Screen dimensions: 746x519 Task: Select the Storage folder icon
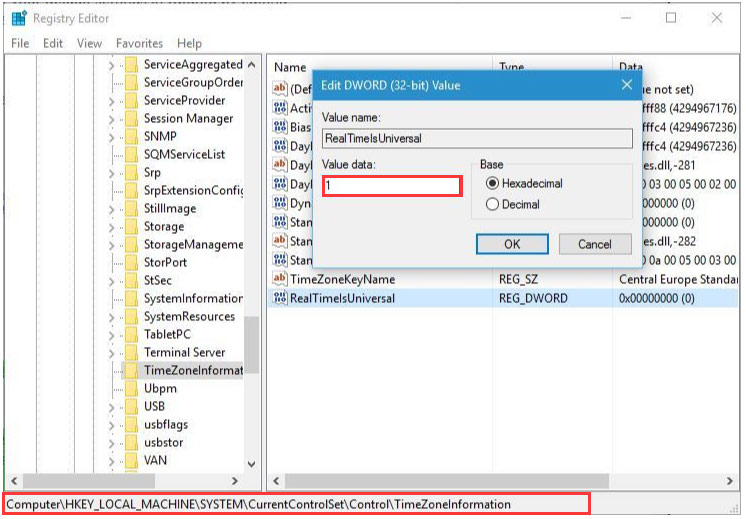131,226
